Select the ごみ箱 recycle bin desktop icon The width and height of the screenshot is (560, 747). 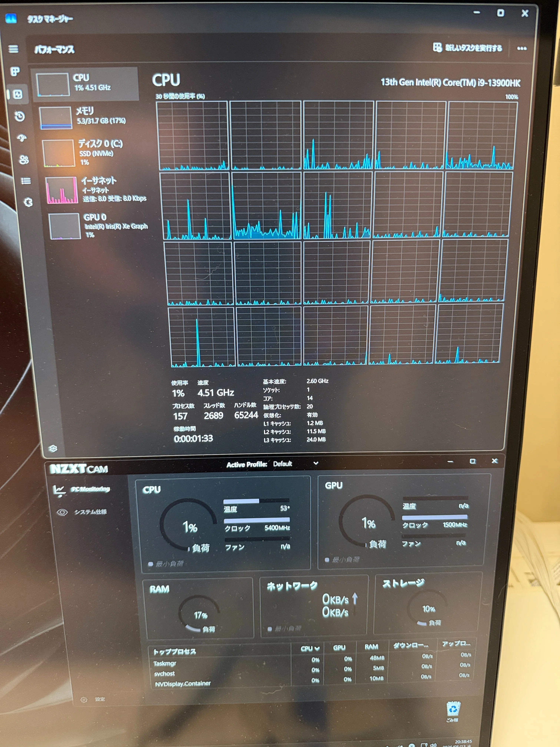pos(453,712)
